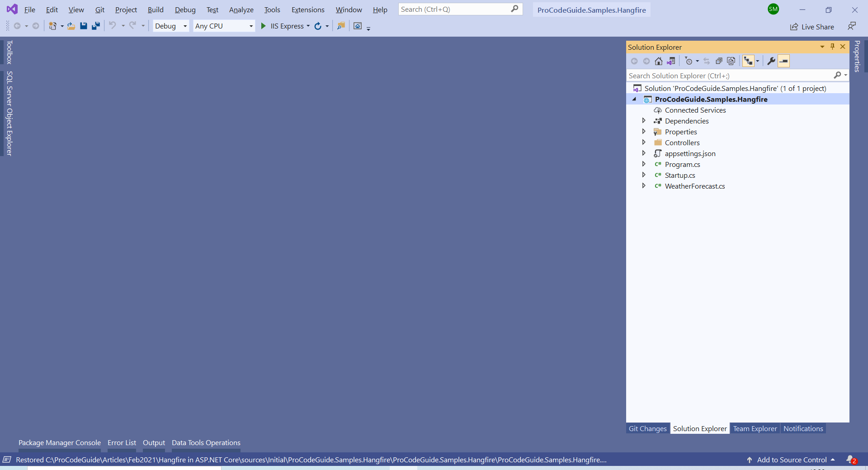The height and width of the screenshot is (470, 868).
Task: Toggle Show All Files in Solution Explorer
Action: tap(731, 61)
